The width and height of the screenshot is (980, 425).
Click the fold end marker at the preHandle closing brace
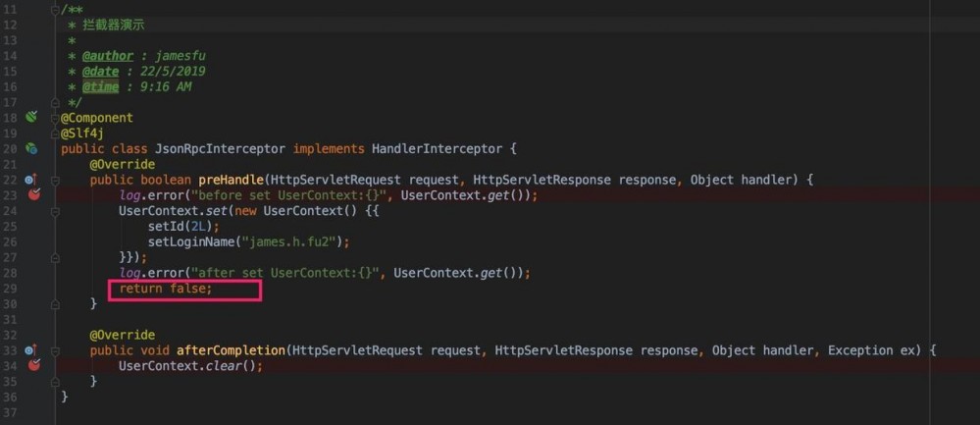55,303
